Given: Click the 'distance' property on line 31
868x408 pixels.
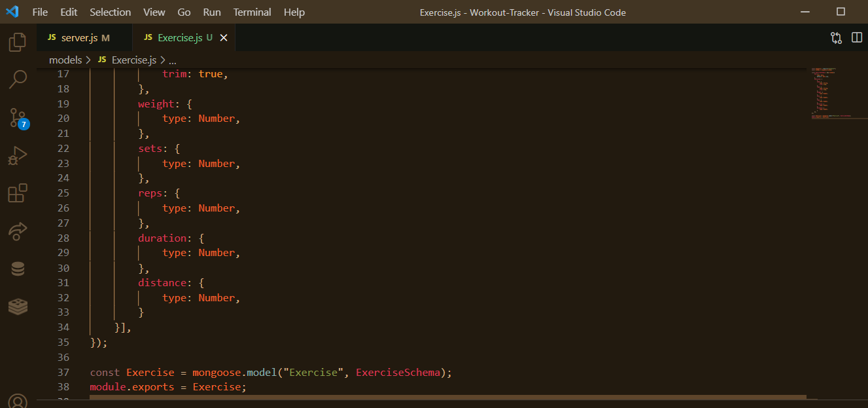Looking at the screenshot, I should 162,283.
